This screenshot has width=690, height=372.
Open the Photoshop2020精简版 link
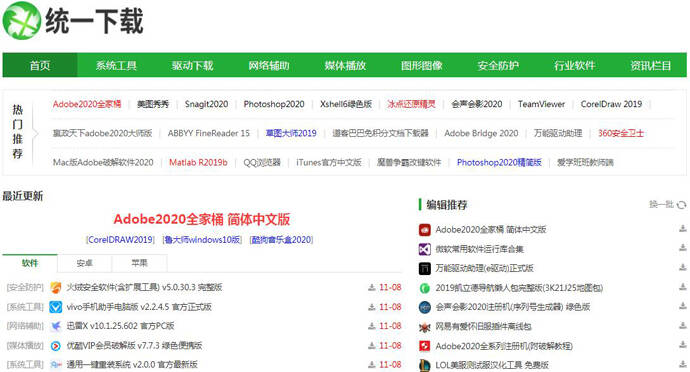tap(499, 162)
